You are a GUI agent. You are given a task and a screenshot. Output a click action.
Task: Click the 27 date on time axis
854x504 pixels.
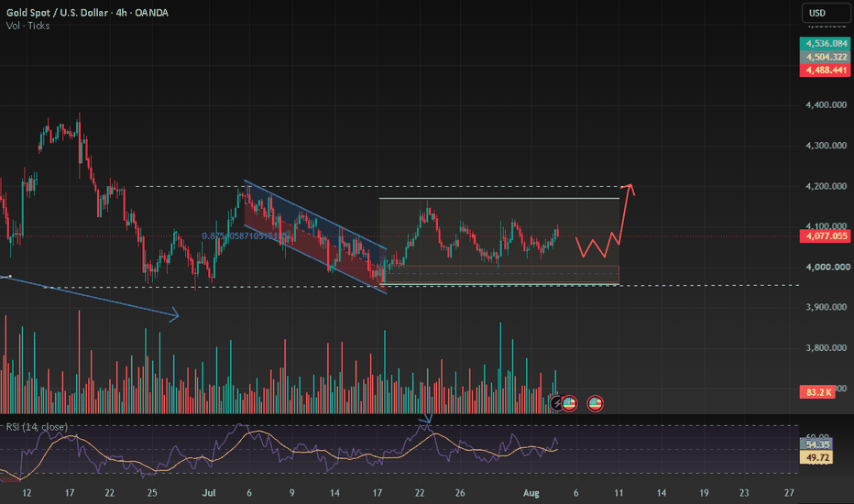click(x=789, y=493)
